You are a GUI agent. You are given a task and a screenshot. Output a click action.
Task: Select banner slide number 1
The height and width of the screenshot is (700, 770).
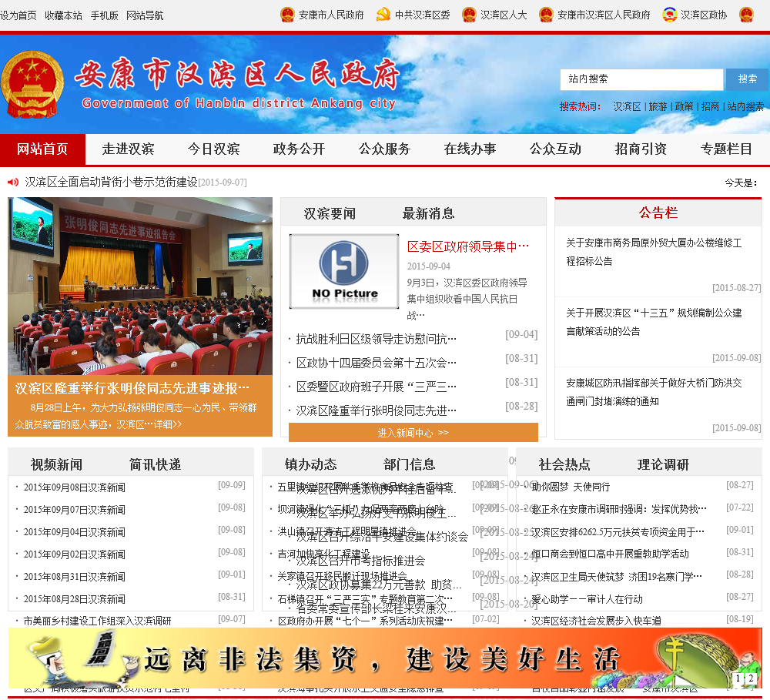738,678
